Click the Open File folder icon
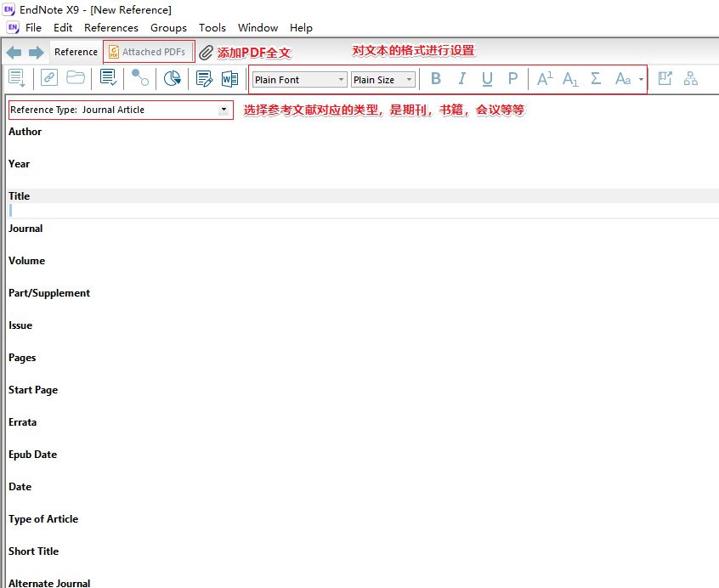 point(76,78)
